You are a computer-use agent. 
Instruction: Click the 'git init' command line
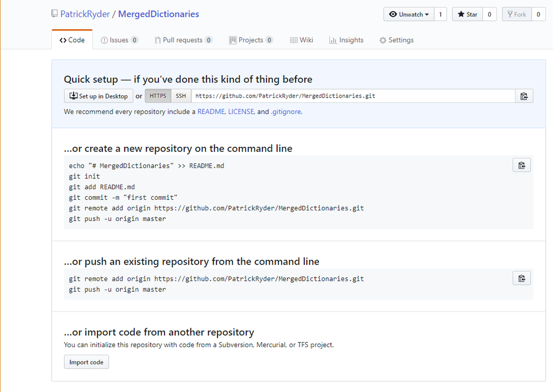coord(84,177)
